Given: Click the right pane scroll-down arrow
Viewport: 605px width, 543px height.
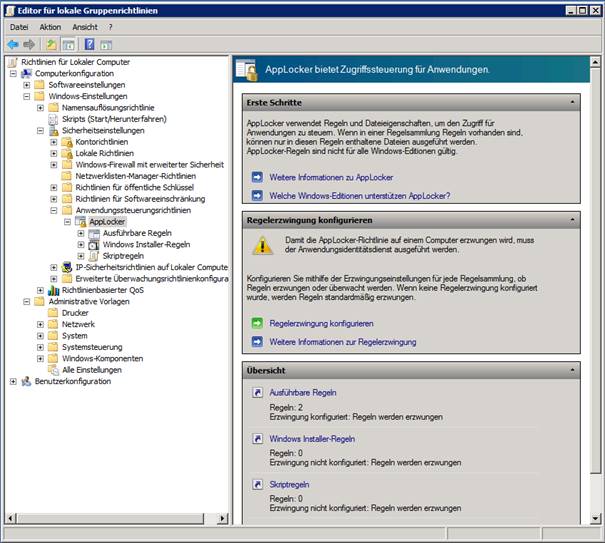Looking at the screenshot, I should [596, 519].
